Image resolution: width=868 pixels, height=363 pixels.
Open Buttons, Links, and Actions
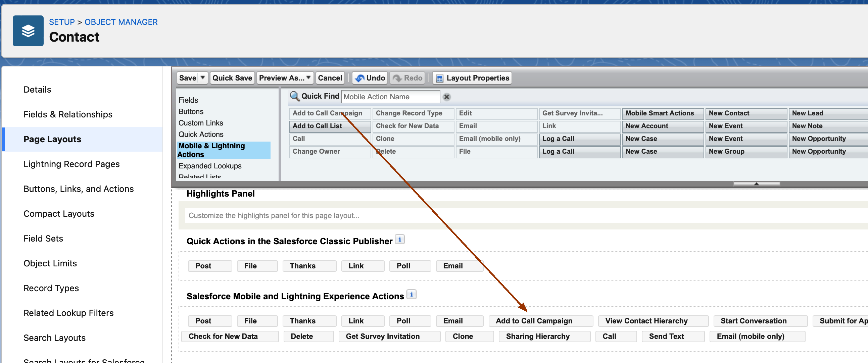(79, 189)
